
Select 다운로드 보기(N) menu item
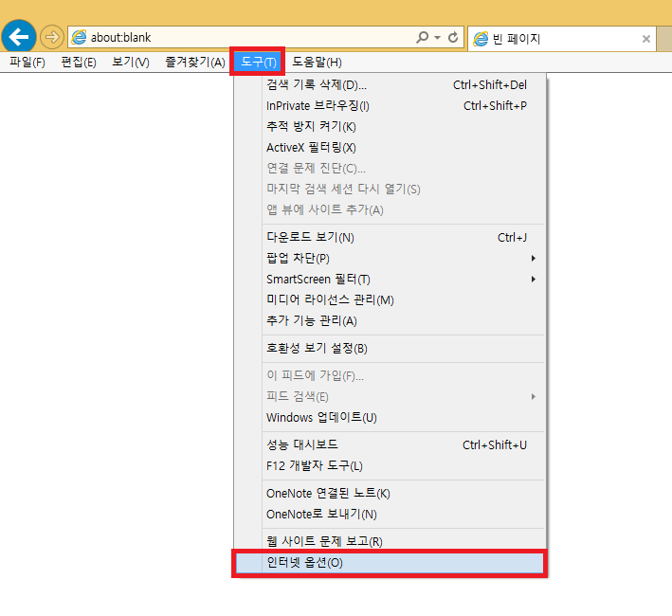[x=390, y=237]
